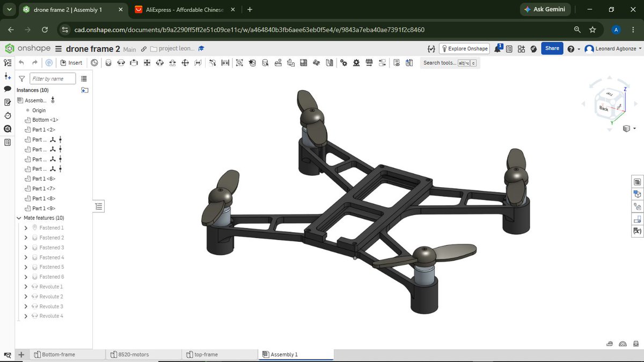This screenshot has width=644, height=362.
Task: Click the Back face of the view cube
Action: point(604,108)
